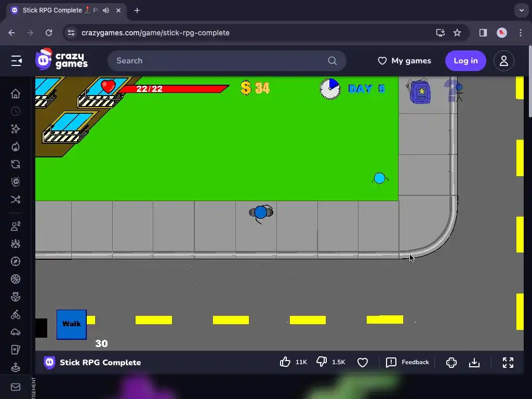Click the money counter $ 34
This screenshot has width=532, height=399.
point(255,88)
